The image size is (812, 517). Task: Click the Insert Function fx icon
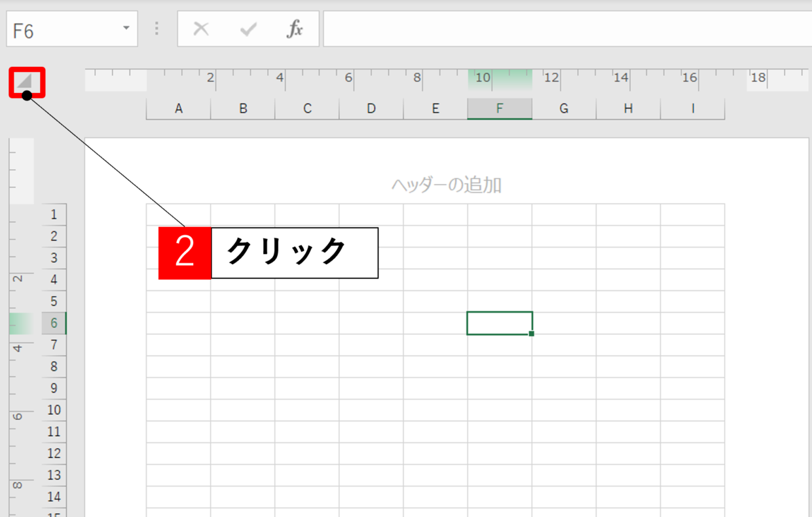click(x=295, y=29)
